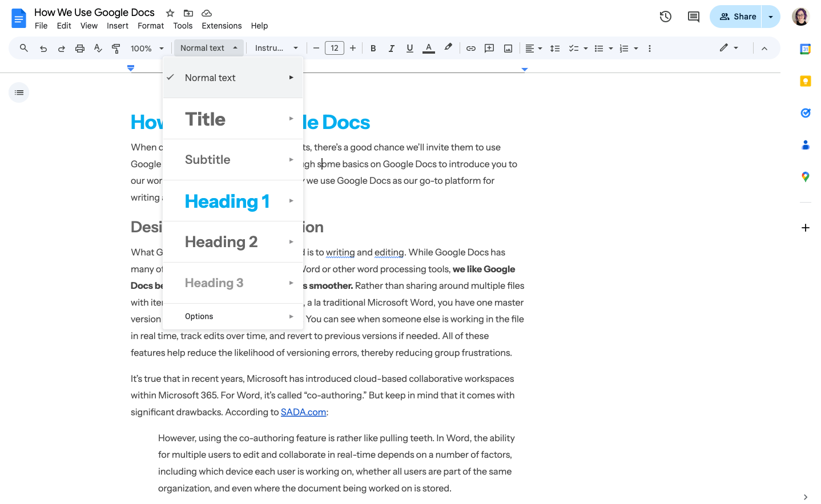
Task: Star this document
Action: click(170, 13)
